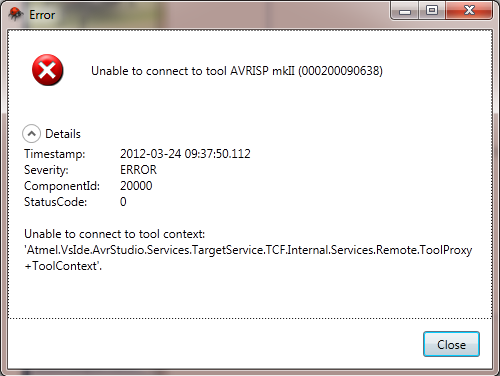
Task: Click the 'Details' label
Action: tap(63, 134)
